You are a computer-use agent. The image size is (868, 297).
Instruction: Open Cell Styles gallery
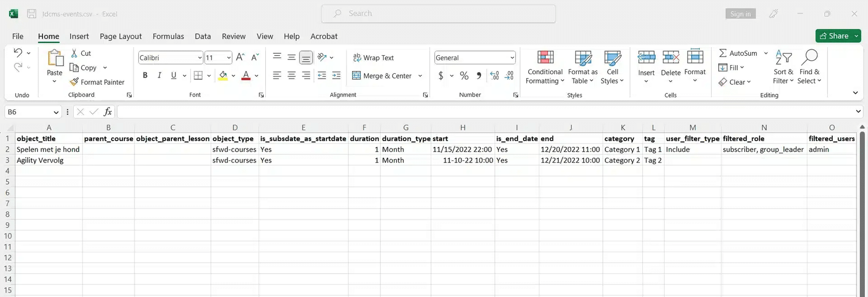[x=612, y=67]
